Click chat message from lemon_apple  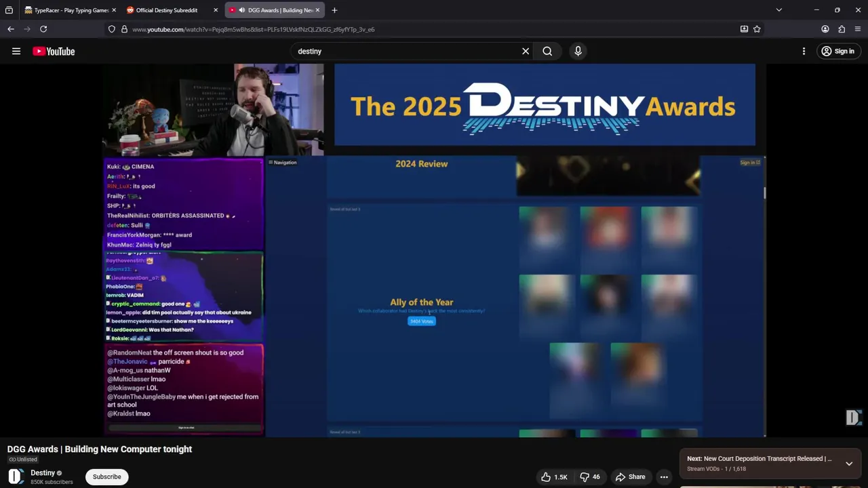pyautogui.click(x=178, y=312)
